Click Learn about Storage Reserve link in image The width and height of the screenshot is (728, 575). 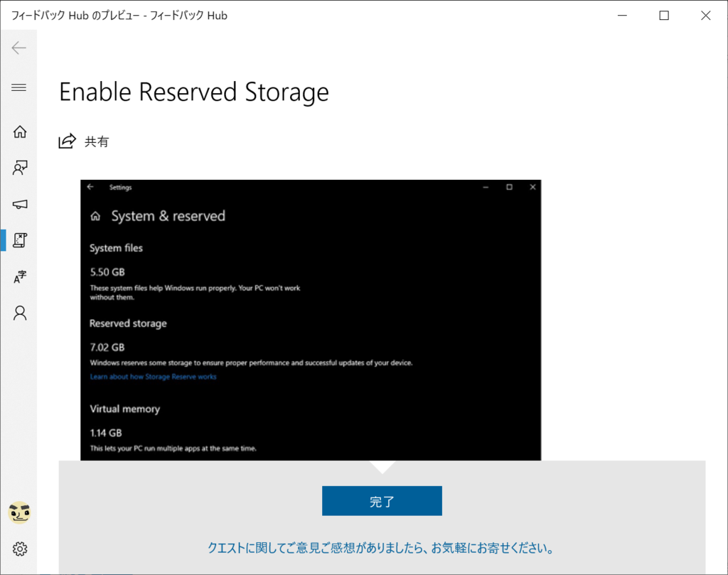(154, 377)
